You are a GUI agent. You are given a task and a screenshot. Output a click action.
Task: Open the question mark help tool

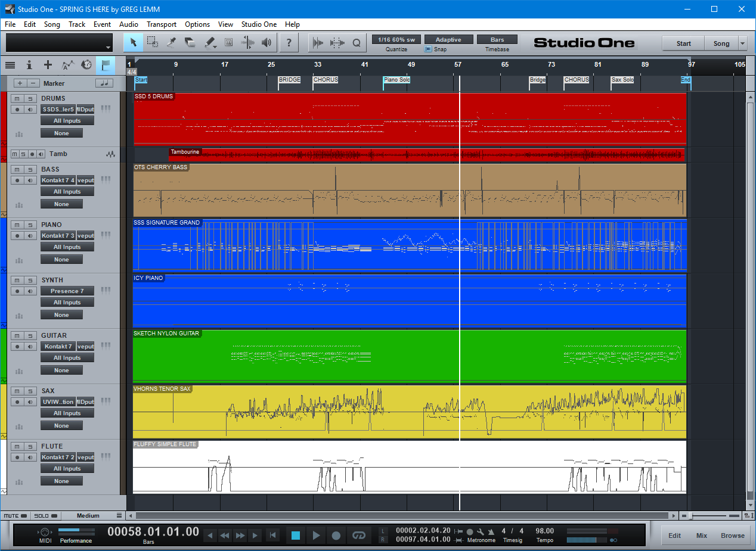pyautogui.click(x=289, y=42)
